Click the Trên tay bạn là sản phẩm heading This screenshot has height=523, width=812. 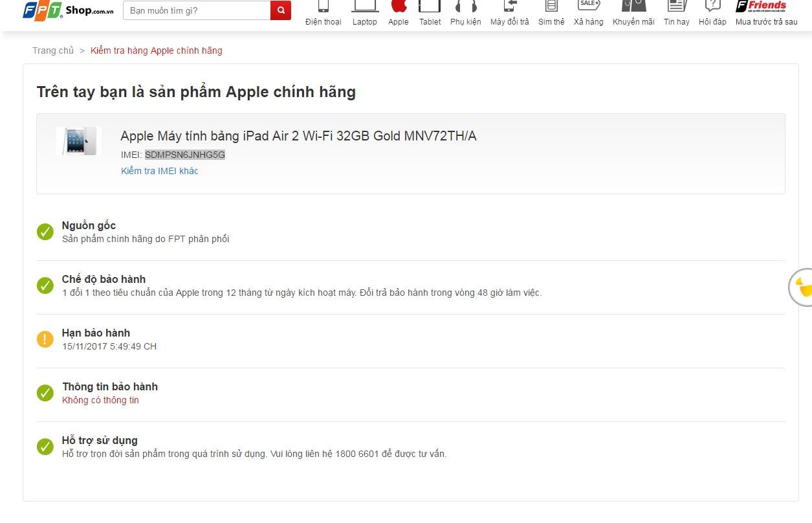click(196, 92)
